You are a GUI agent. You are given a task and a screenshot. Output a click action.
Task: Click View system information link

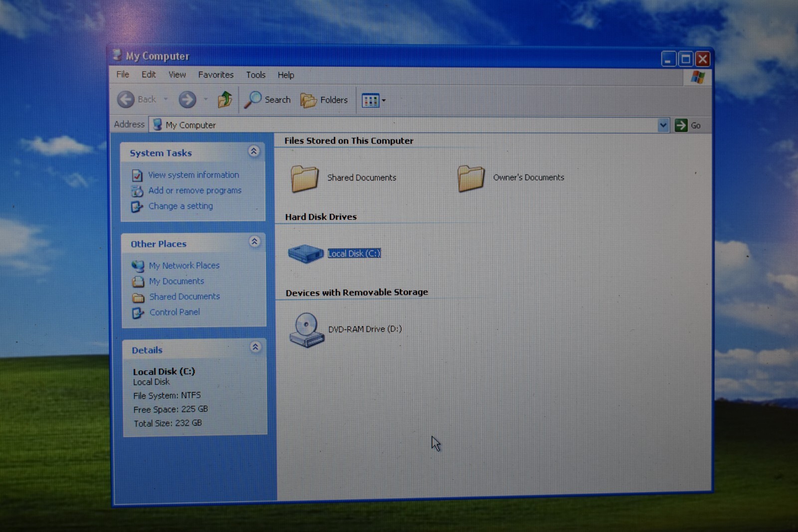pos(194,175)
